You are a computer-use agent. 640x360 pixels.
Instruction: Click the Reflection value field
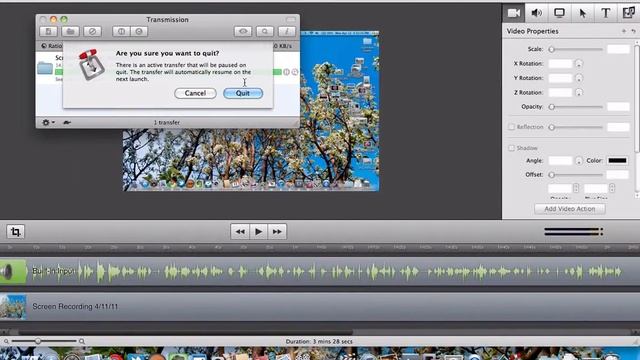click(618, 127)
